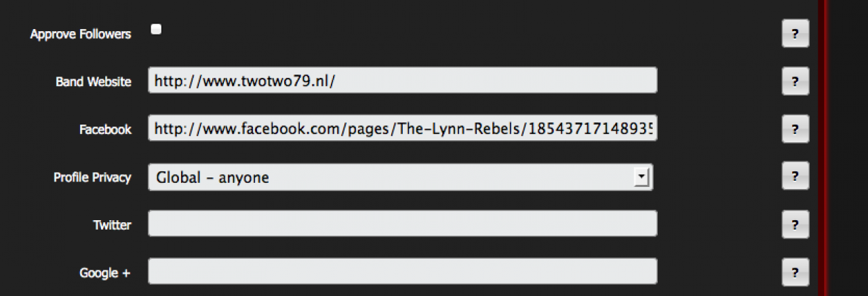Click the 'Approve Followers' label text
Screen dimensions: 868x296
click(x=81, y=35)
